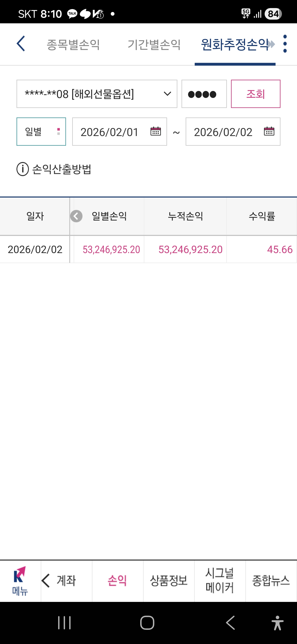Click the 조회 search button
The image size is (297, 644).
pos(256,94)
